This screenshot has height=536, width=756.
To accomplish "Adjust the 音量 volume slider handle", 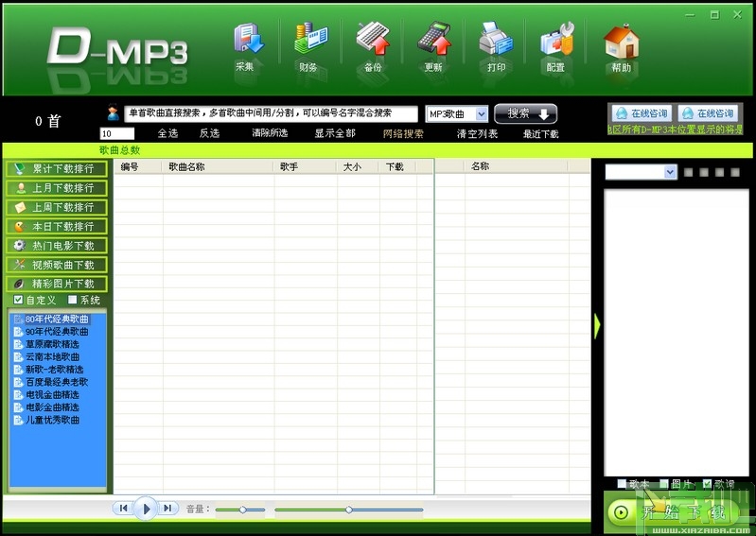I will (243, 510).
